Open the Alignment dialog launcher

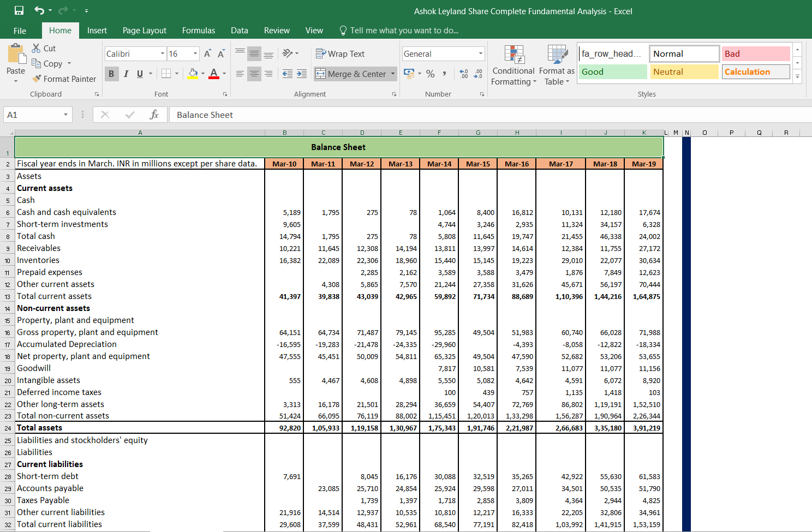[x=394, y=94]
